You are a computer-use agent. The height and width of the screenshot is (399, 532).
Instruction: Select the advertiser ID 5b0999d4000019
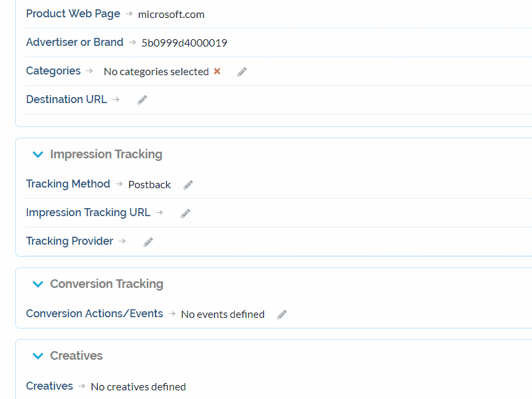184,43
